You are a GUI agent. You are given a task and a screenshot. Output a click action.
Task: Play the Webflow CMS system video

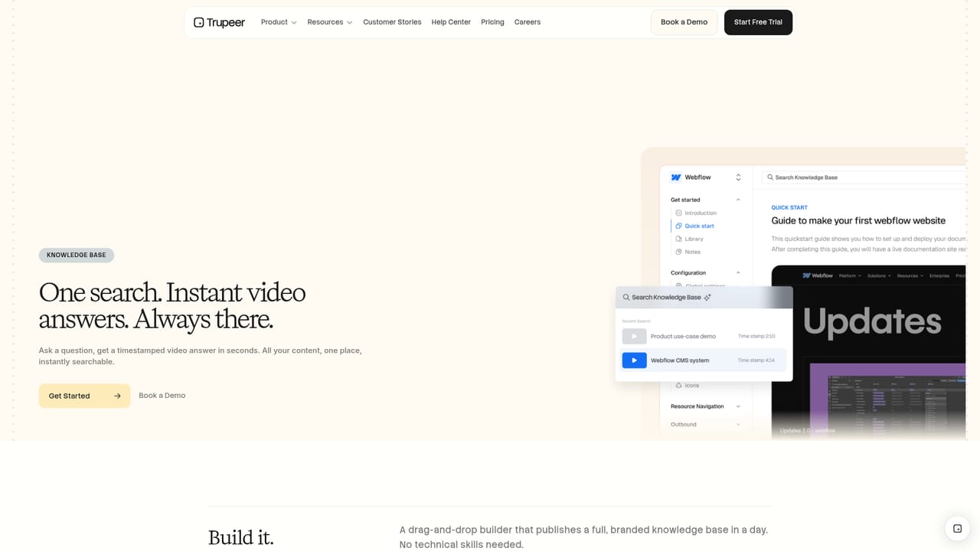(x=634, y=360)
